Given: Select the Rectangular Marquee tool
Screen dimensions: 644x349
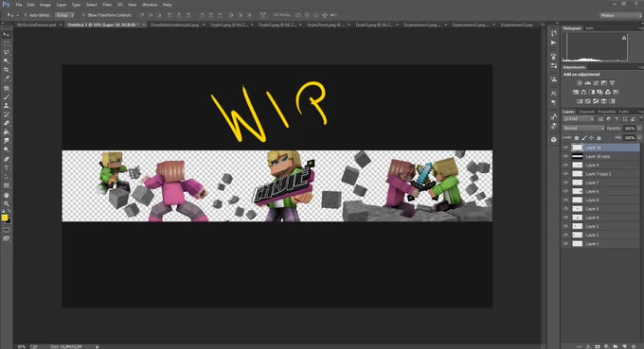Looking at the screenshot, I should [x=7, y=44].
